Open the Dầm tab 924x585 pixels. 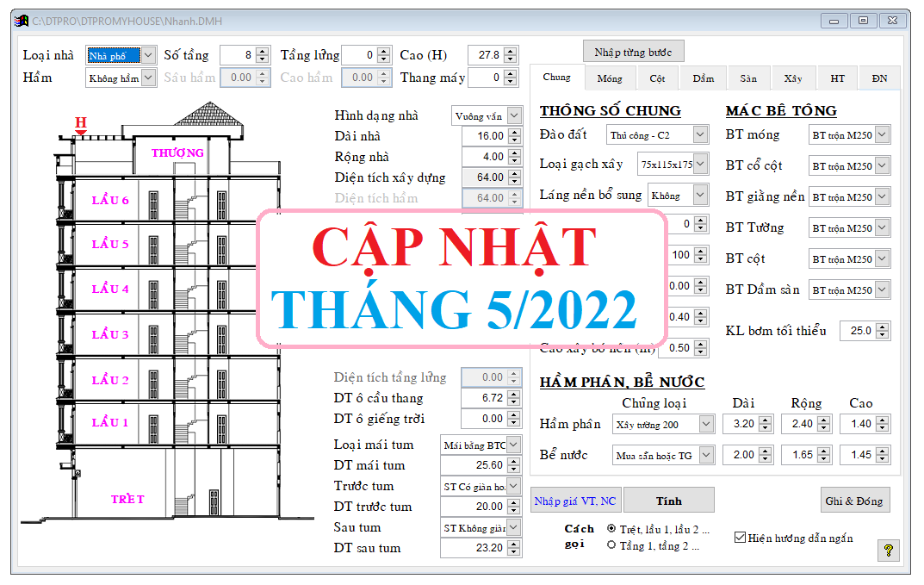pyautogui.click(x=703, y=78)
